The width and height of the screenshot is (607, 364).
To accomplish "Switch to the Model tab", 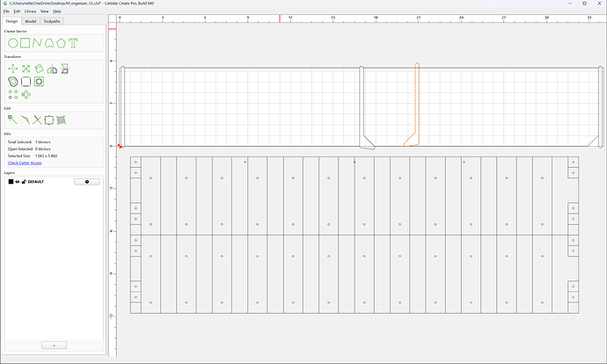I will pyautogui.click(x=31, y=21).
